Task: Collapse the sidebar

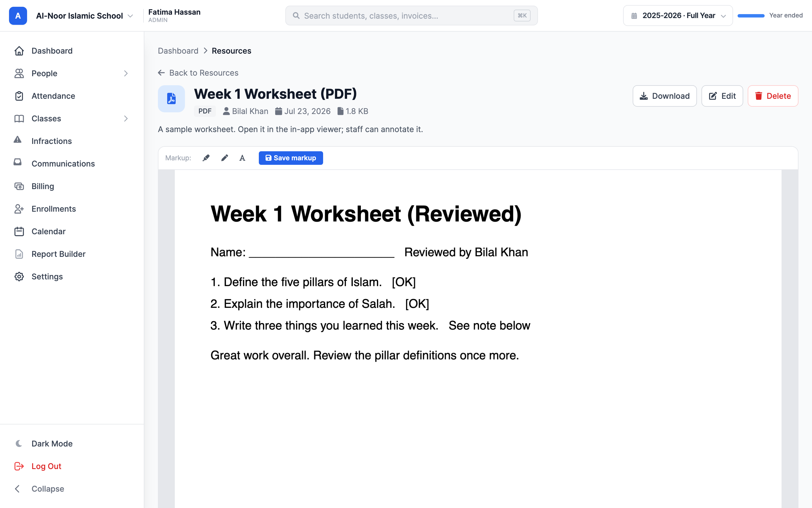Action: (72, 489)
